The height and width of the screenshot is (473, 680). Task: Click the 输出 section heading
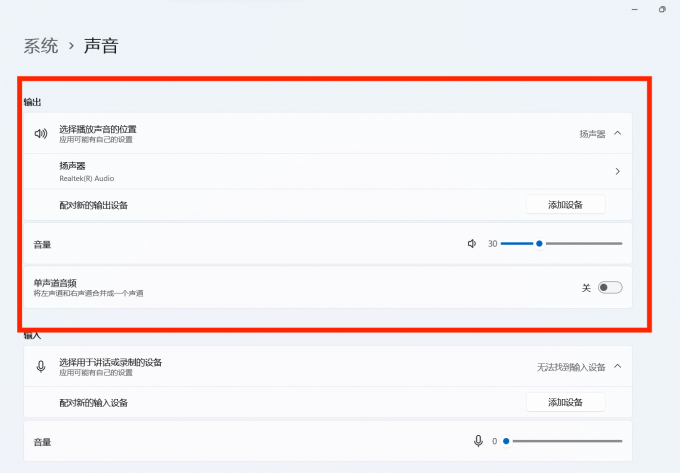point(33,102)
